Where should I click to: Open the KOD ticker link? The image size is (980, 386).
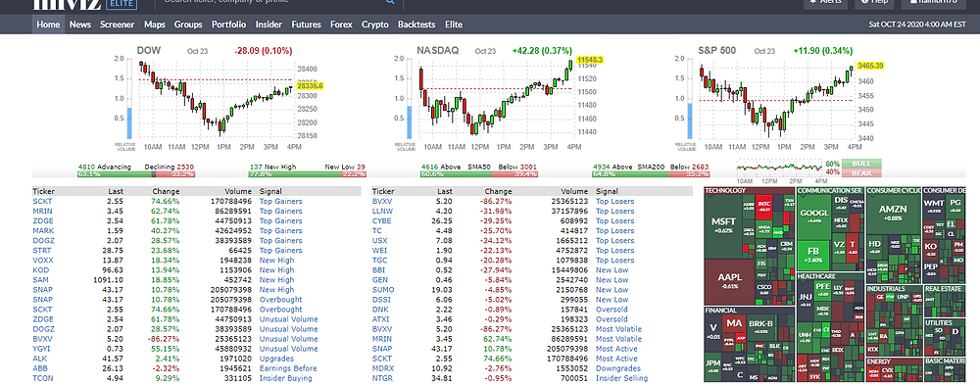(40, 269)
